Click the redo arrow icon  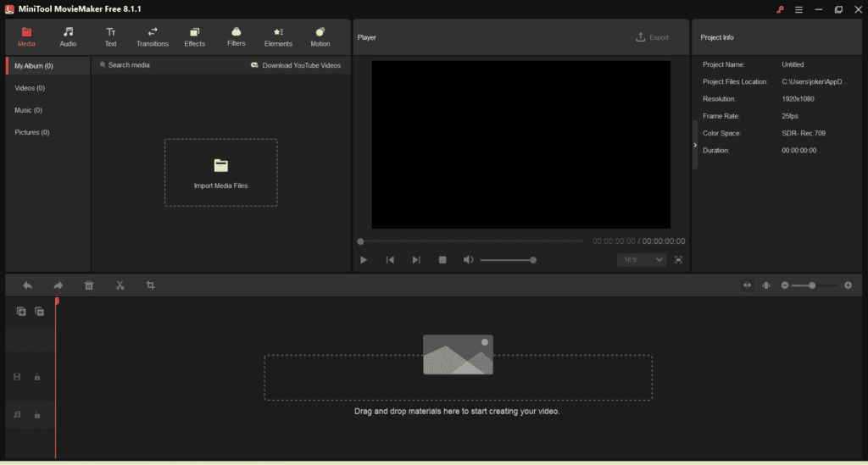pyautogui.click(x=58, y=285)
